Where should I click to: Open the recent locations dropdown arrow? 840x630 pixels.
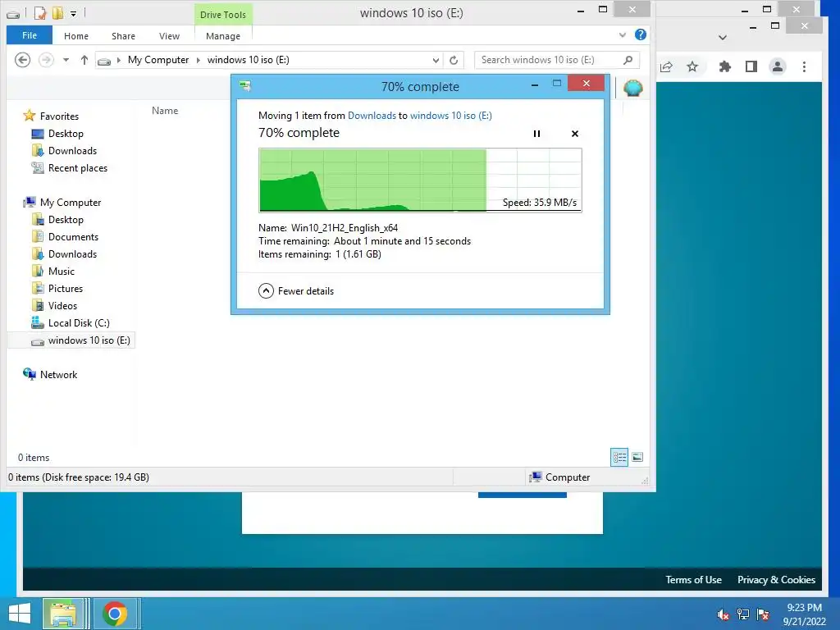point(66,60)
